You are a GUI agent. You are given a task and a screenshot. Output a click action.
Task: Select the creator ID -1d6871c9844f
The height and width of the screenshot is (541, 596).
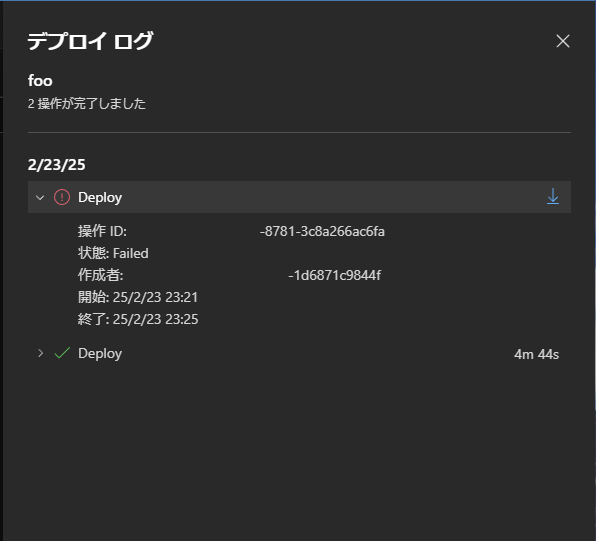pyautogui.click(x=334, y=275)
